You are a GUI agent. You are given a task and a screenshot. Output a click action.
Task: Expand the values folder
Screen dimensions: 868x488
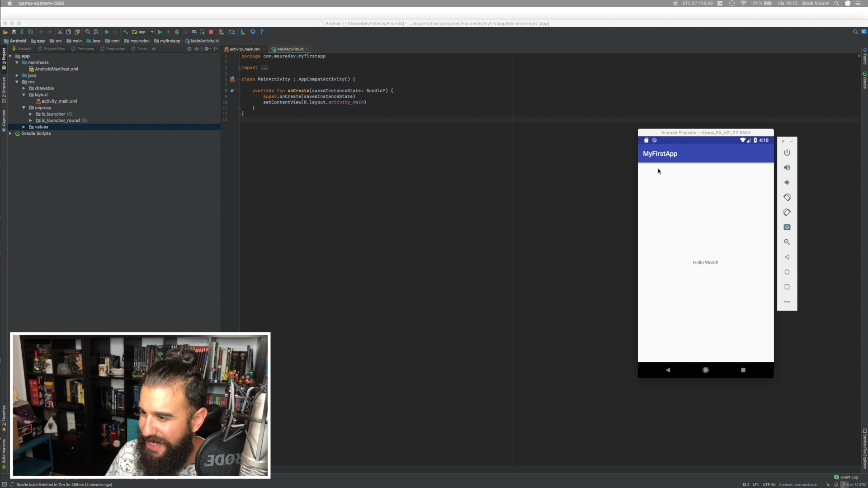tap(24, 127)
